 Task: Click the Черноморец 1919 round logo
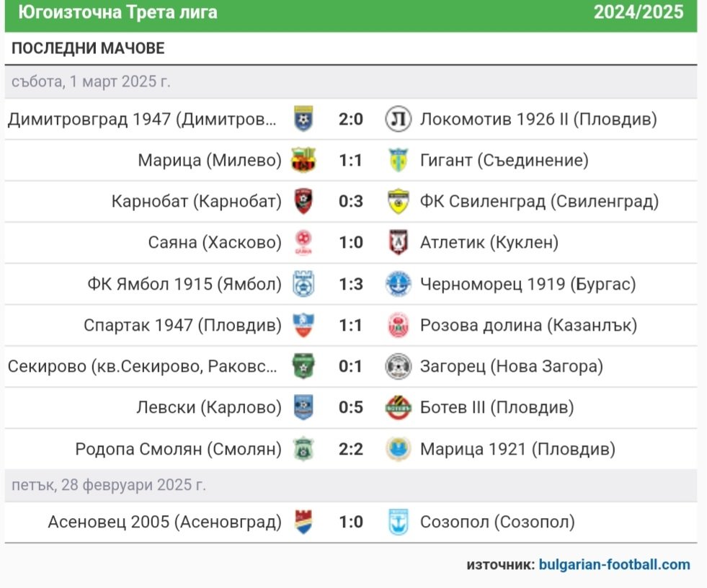(x=398, y=284)
